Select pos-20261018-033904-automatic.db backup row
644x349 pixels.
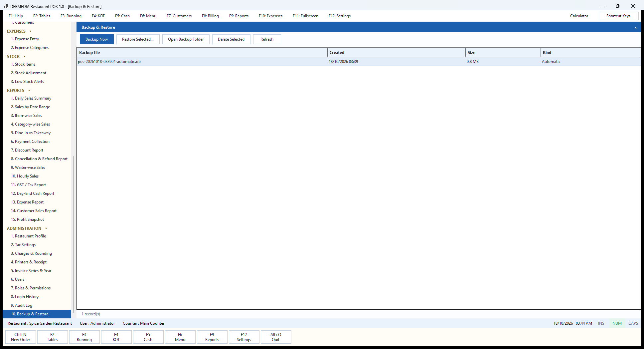(x=359, y=62)
